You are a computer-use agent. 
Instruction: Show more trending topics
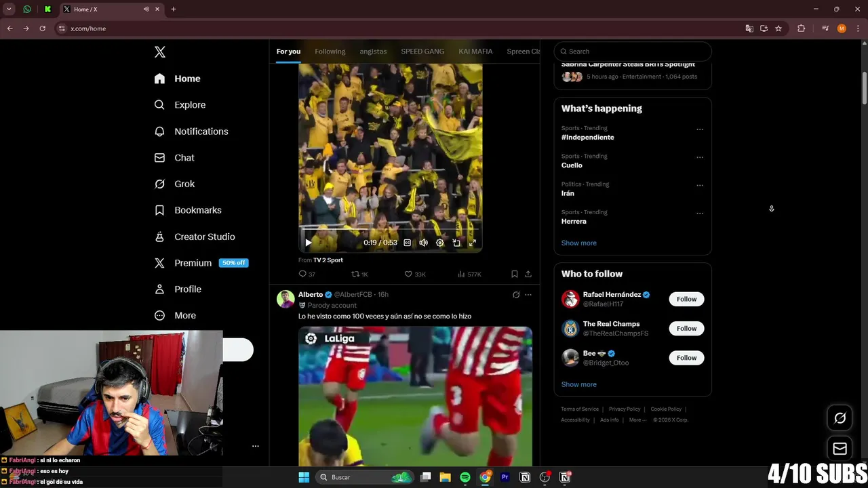click(x=579, y=243)
